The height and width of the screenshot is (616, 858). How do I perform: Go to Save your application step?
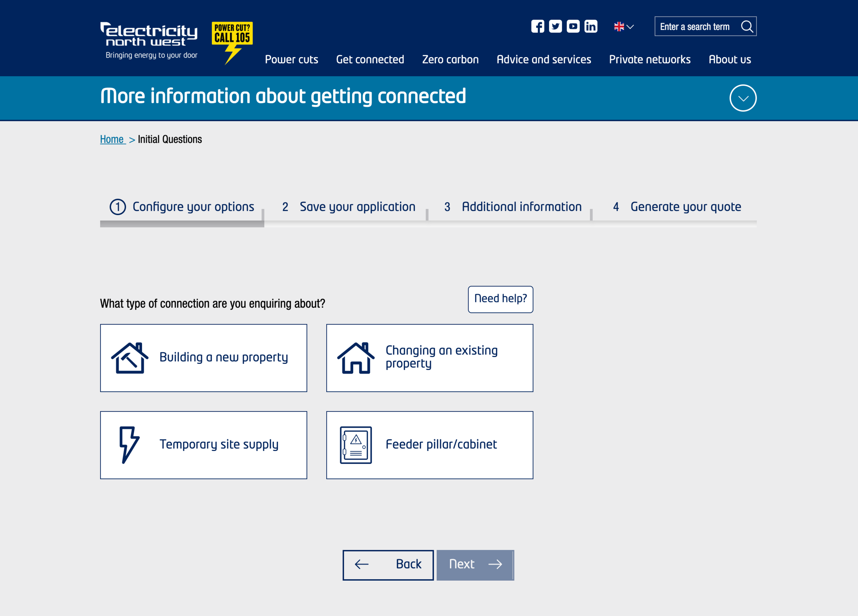pyautogui.click(x=348, y=207)
